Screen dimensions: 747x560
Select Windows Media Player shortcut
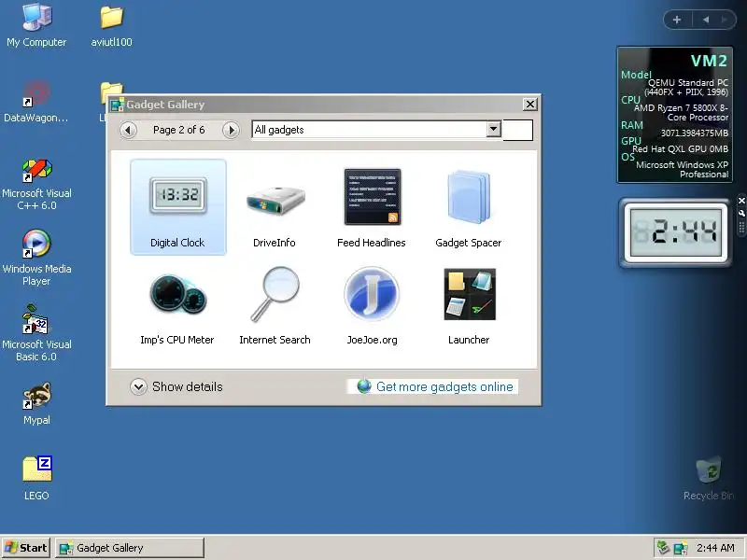tap(36, 258)
